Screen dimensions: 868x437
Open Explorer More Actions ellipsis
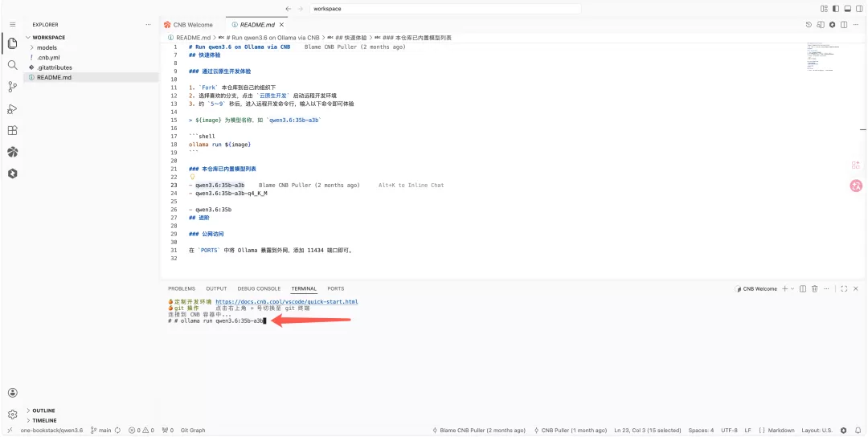(x=148, y=24)
